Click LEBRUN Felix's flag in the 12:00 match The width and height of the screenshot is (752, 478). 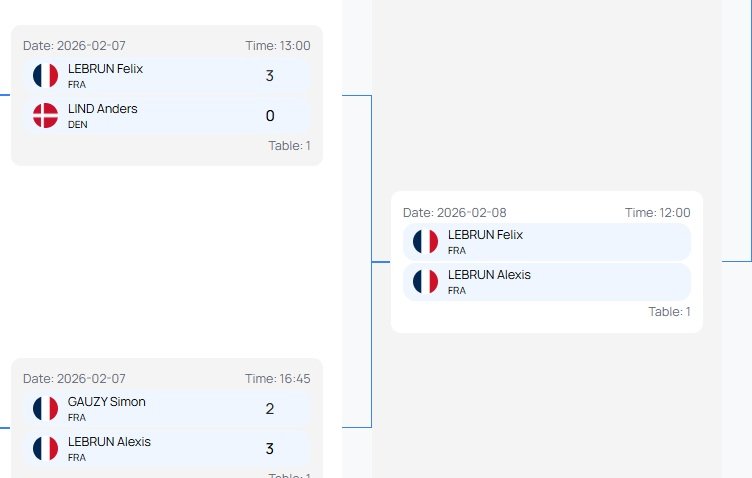pos(425,242)
